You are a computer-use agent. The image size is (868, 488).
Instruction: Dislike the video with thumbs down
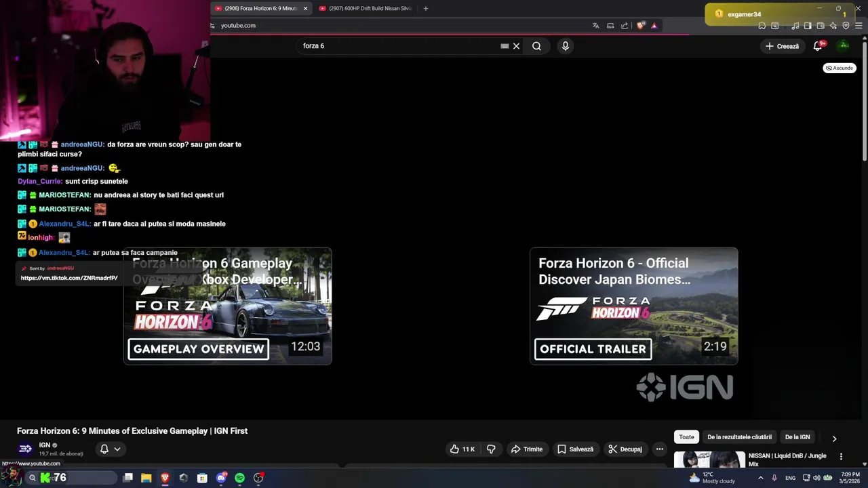click(x=491, y=449)
